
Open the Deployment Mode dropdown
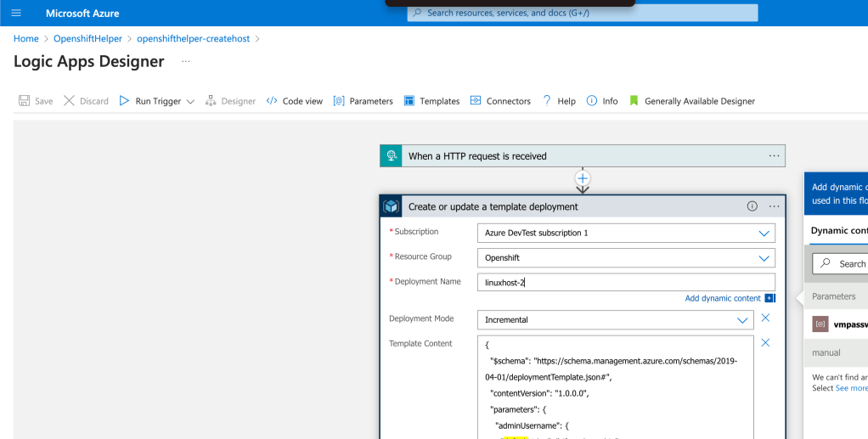[x=616, y=320]
